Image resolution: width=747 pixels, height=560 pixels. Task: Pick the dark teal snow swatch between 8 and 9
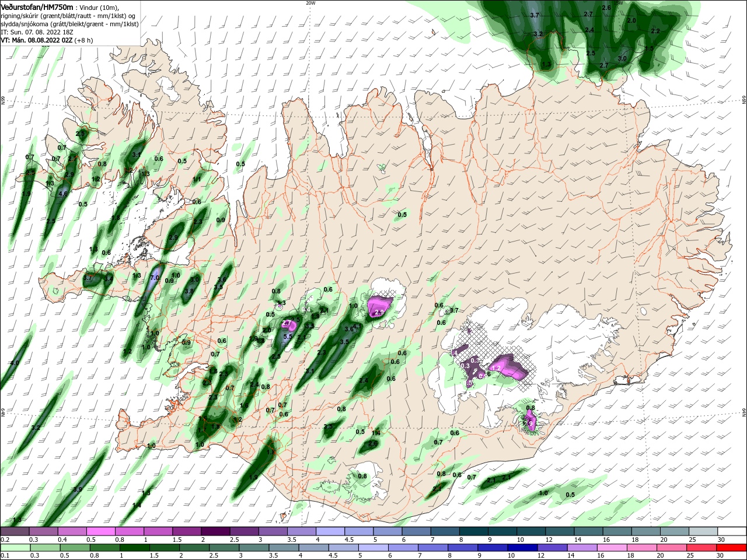point(474,531)
